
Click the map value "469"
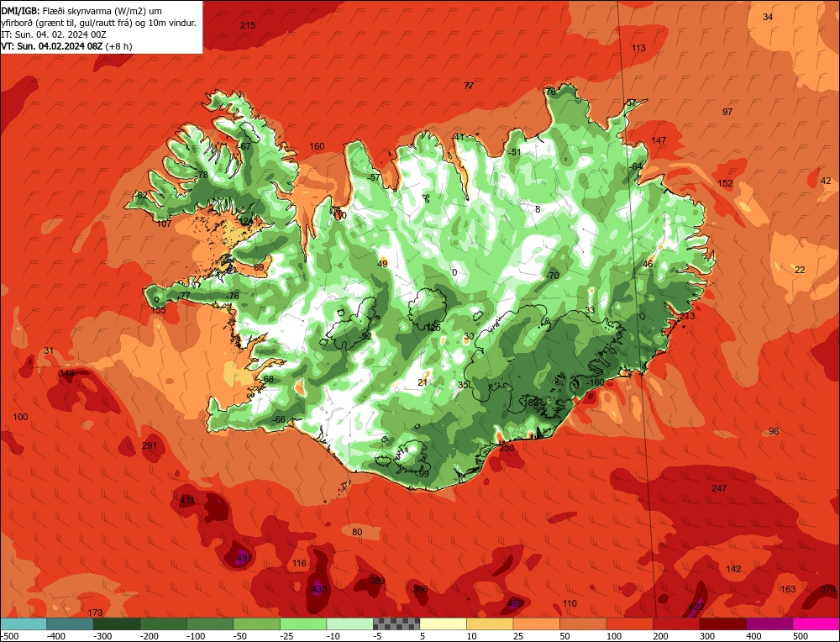[x=514, y=603]
